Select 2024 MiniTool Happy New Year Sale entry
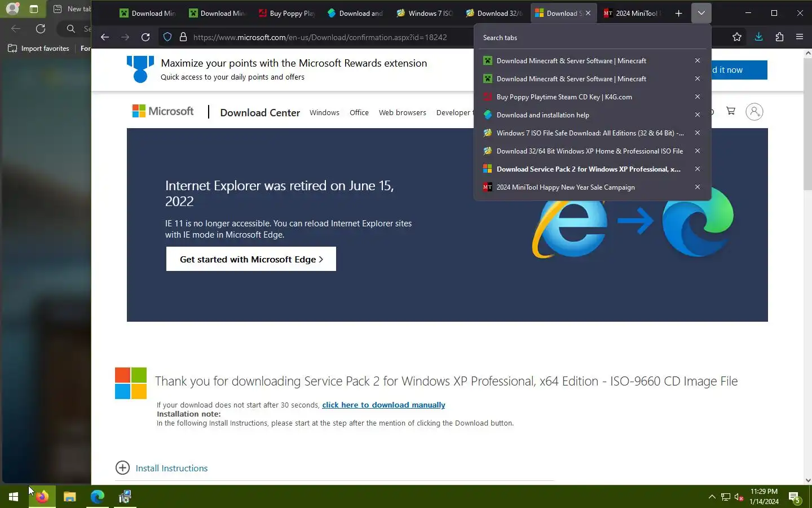This screenshot has width=812, height=508. [584, 187]
